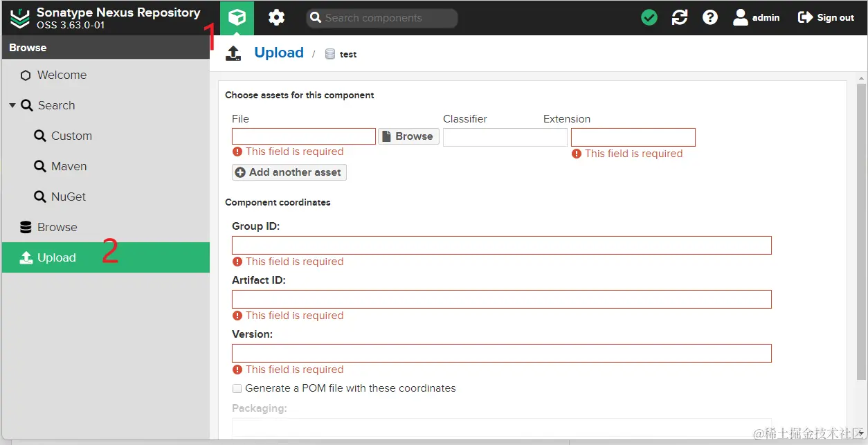Click the admin user account icon
868x445 pixels.
click(741, 17)
